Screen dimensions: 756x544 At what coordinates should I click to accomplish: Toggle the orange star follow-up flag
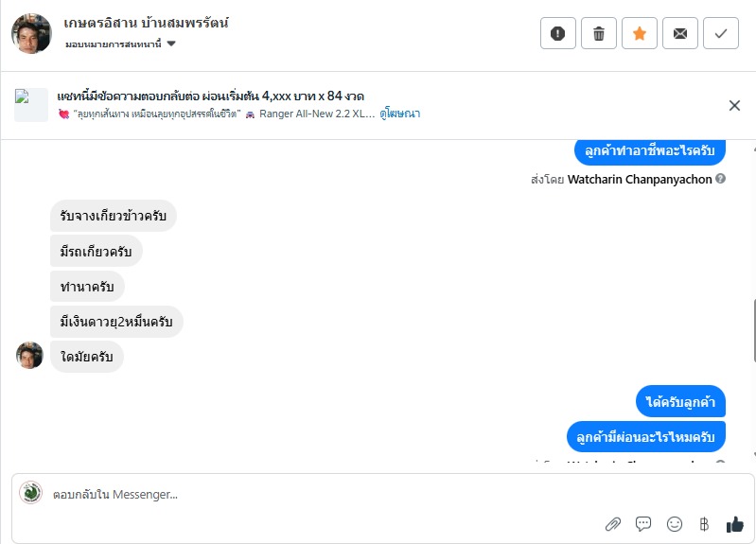(x=640, y=33)
